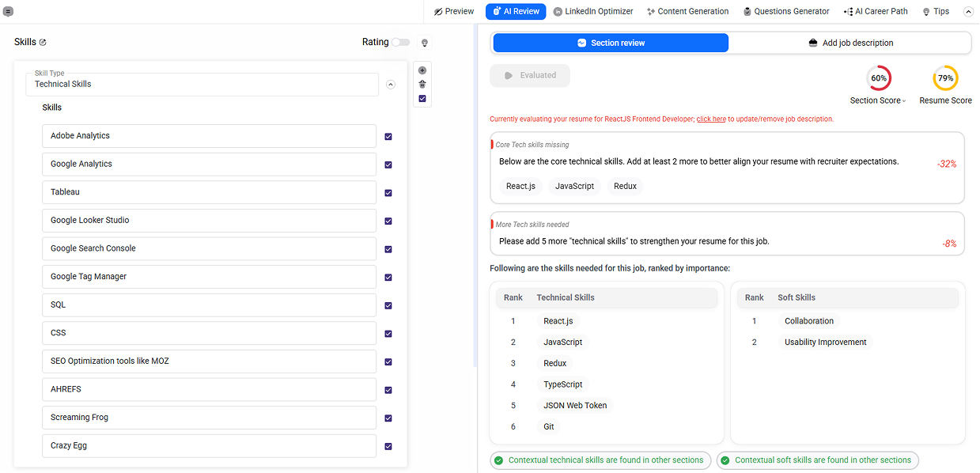This screenshot has height=473, width=980.
Task: Uncheck the Google Analytics checkbox
Action: pyautogui.click(x=388, y=165)
